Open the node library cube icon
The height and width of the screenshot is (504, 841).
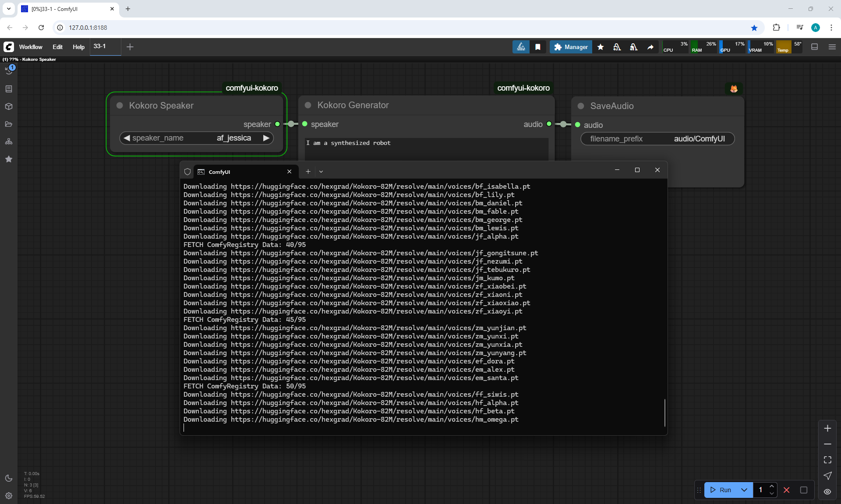(9, 106)
